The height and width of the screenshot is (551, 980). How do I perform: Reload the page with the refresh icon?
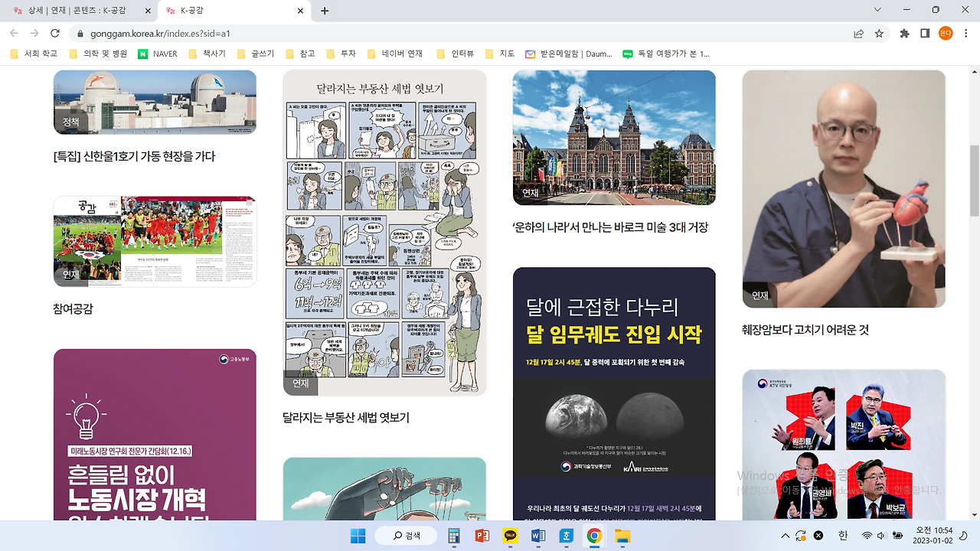coord(54,34)
